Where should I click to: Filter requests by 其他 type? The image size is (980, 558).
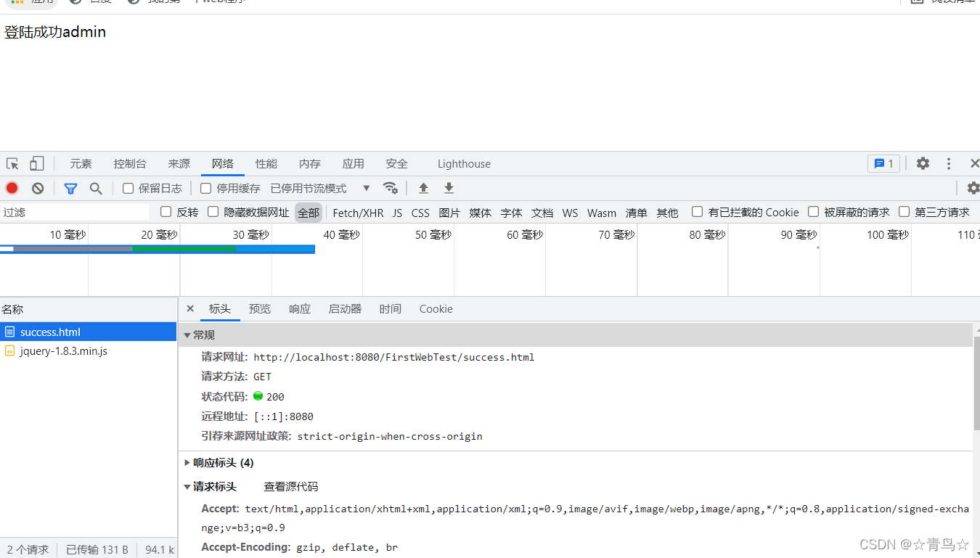point(667,213)
